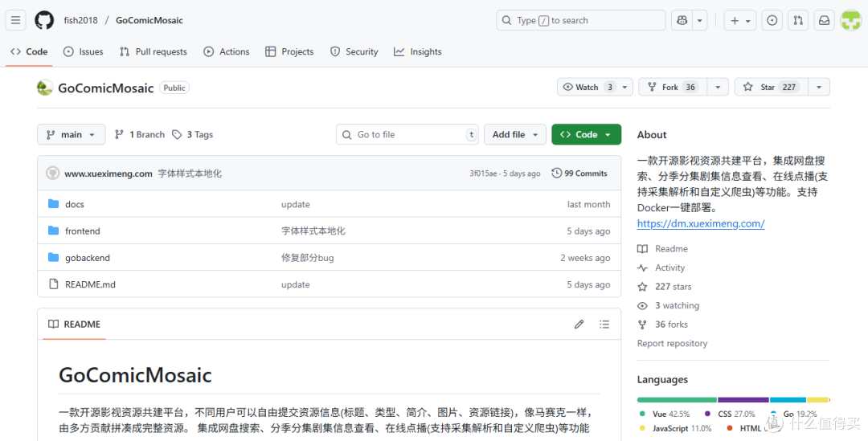
Task: Open the Add file dropdown
Action: pyautogui.click(x=515, y=134)
